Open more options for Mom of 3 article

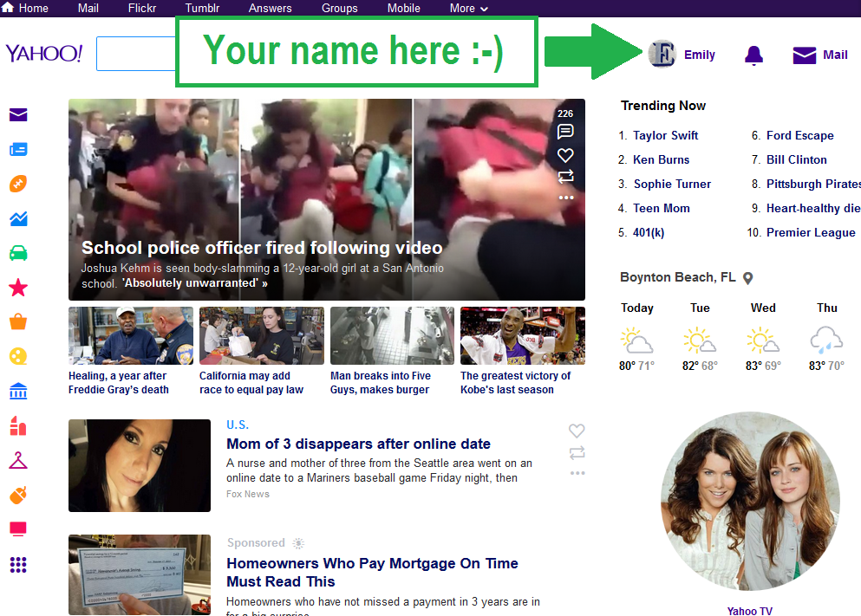577,473
